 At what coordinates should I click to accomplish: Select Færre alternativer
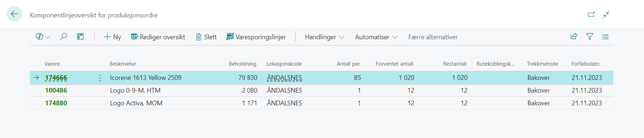(433, 37)
